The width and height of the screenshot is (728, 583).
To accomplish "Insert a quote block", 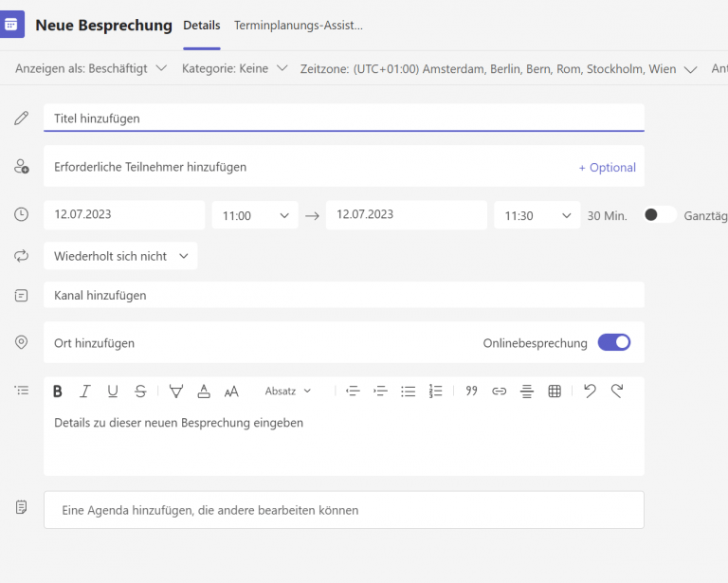I will tap(471, 391).
